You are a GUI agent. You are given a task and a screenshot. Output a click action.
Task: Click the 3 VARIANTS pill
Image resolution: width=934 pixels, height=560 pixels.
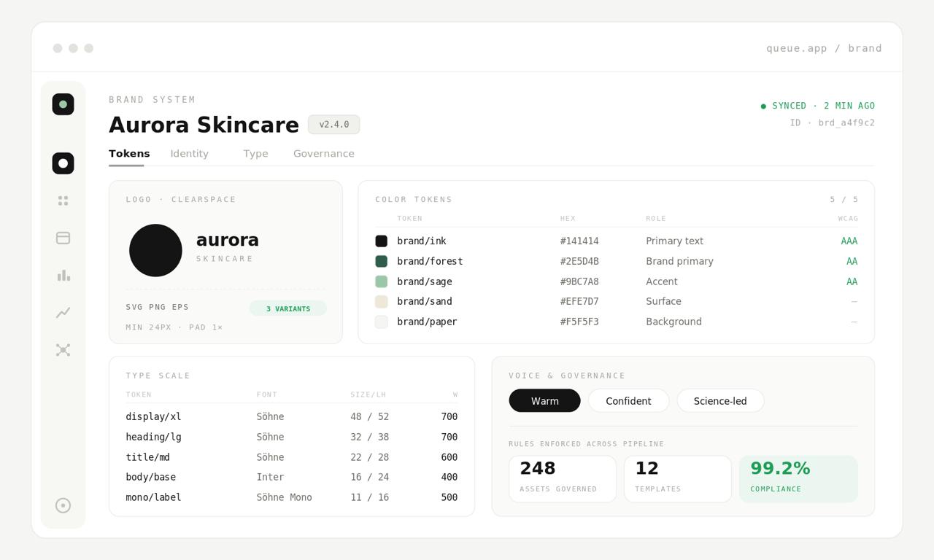coord(288,308)
